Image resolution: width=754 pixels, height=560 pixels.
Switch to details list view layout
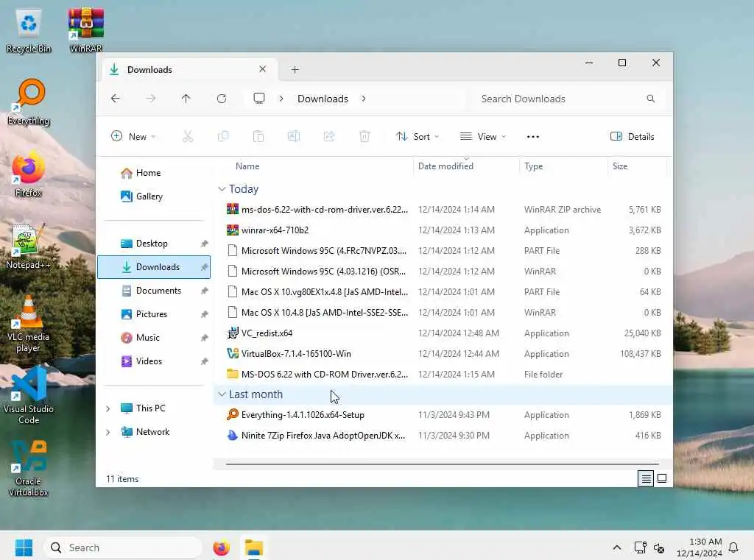646,478
